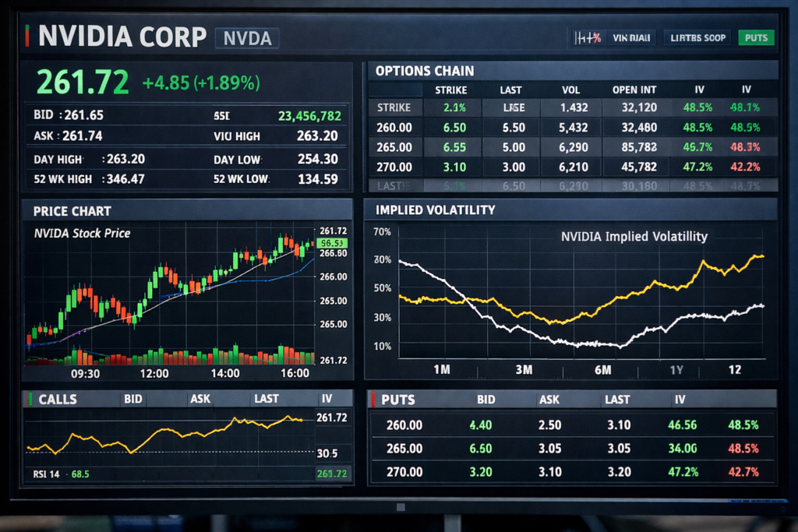Screen dimensions: 798x532
Task: Click the ASK column header in CALLS panel
Action: click(x=200, y=399)
